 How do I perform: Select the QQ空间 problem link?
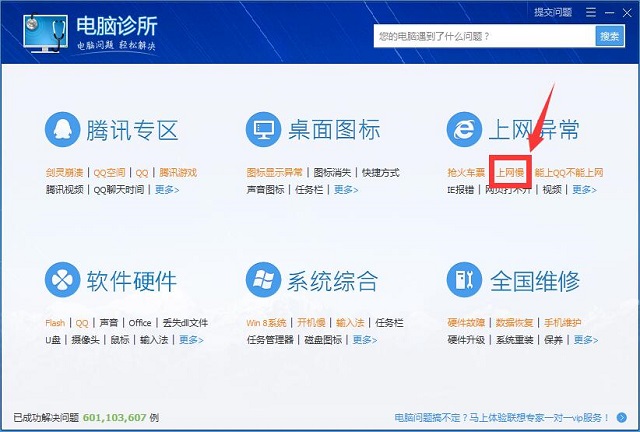click(x=109, y=173)
